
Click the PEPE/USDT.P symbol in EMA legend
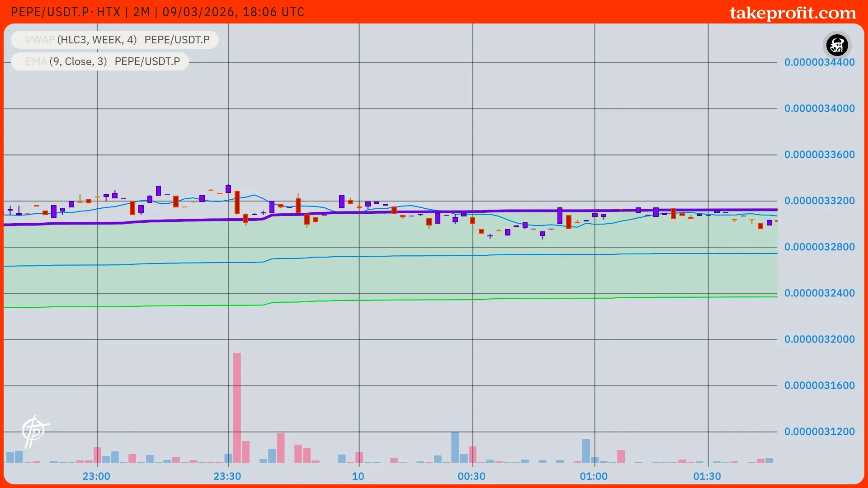click(x=147, y=61)
